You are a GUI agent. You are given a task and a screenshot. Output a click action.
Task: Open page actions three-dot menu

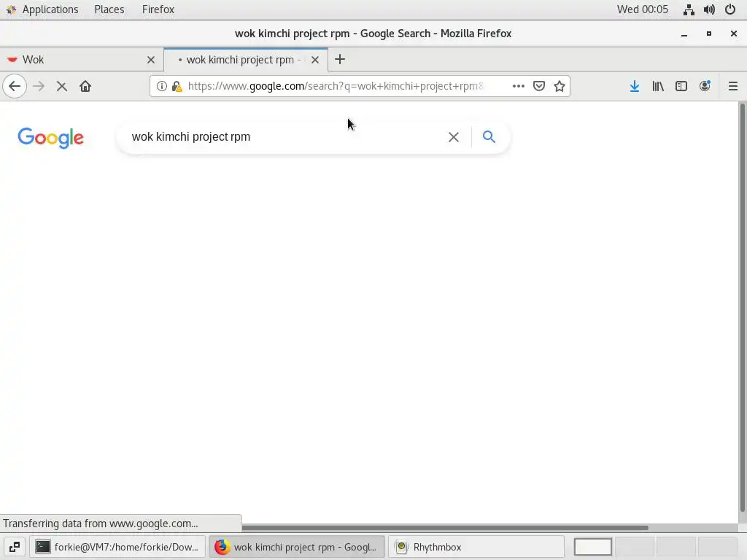tap(519, 86)
